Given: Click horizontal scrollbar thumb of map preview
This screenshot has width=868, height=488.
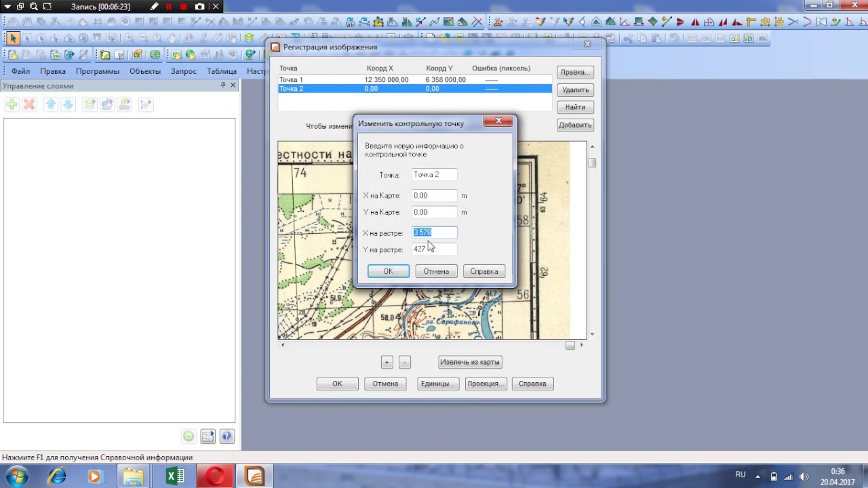Looking at the screenshot, I should click(x=570, y=345).
